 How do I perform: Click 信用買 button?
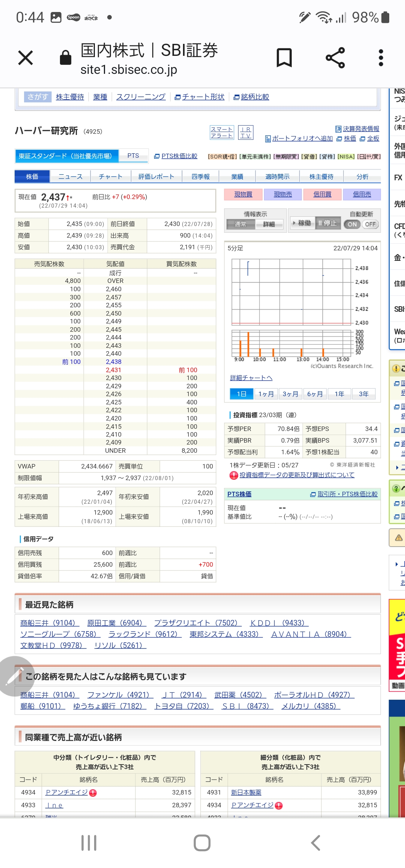322,194
